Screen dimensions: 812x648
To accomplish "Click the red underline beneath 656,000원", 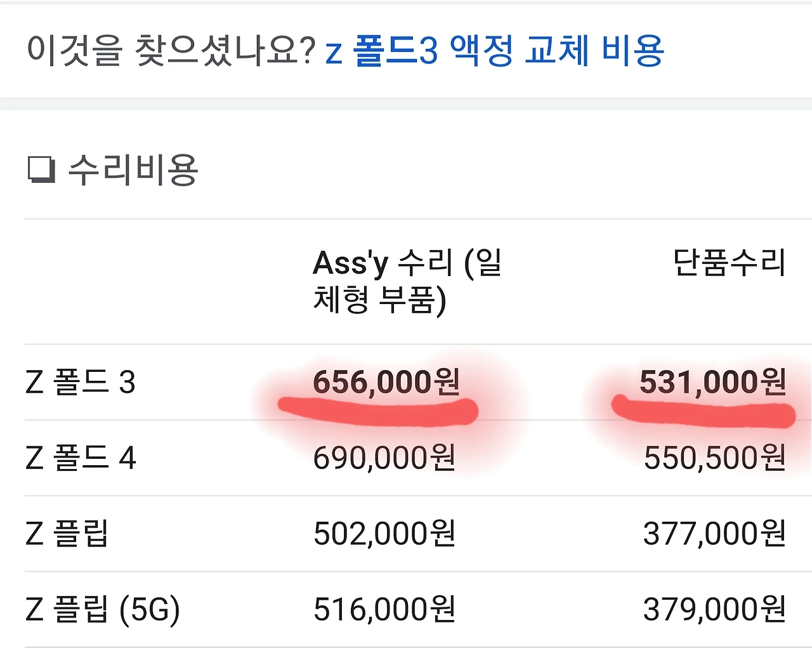I will click(x=378, y=411).
